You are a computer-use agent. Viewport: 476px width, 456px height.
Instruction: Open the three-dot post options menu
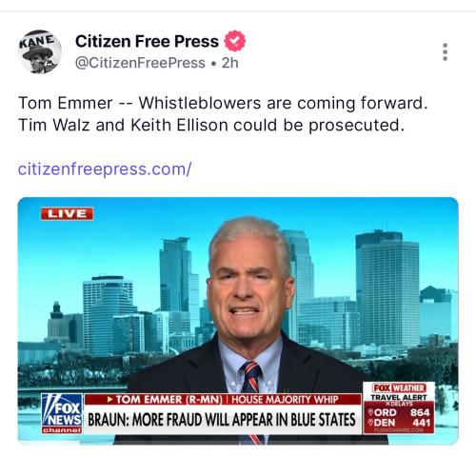coord(445,52)
